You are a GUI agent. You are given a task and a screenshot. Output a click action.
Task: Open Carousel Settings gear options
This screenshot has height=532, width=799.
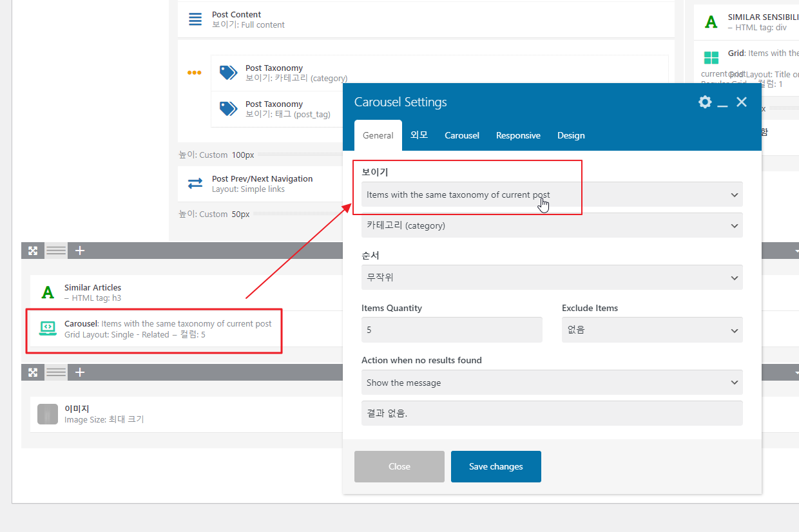705,102
